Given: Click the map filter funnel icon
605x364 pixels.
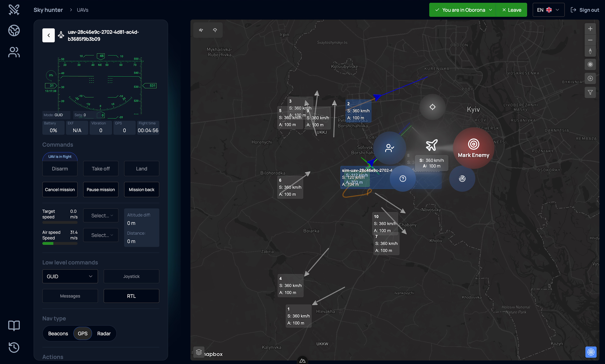Looking at the screenshot, I should 590,92.
